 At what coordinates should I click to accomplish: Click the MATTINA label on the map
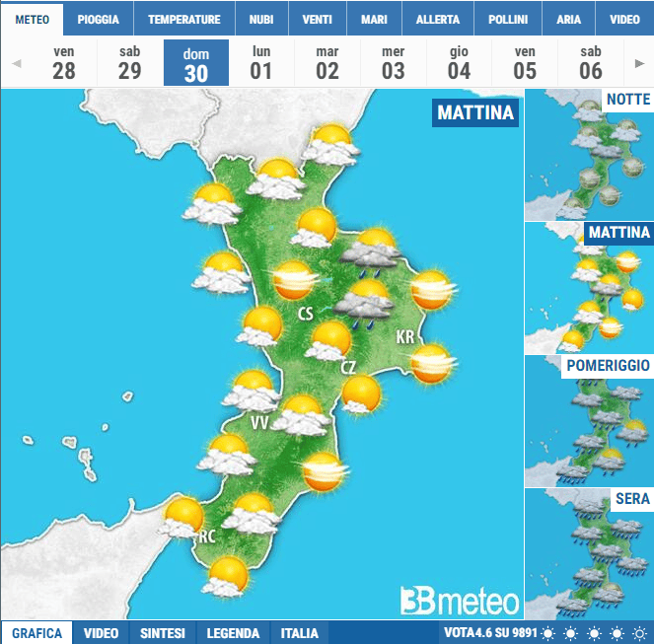[x=475, y=112]
